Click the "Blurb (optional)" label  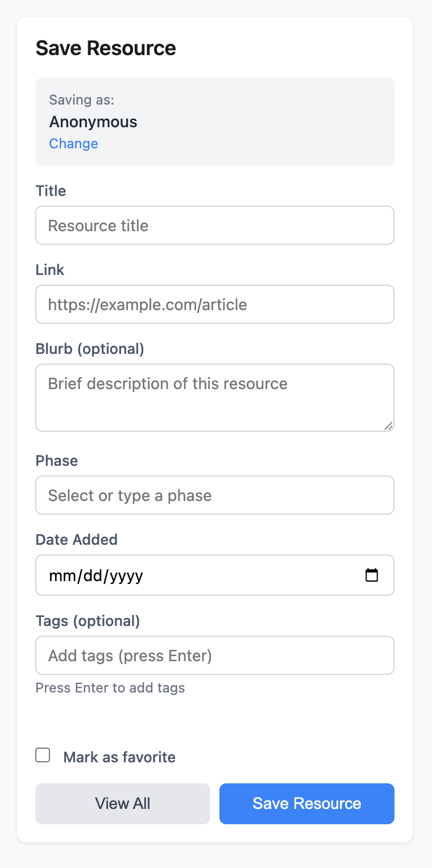tap(90, 349)
